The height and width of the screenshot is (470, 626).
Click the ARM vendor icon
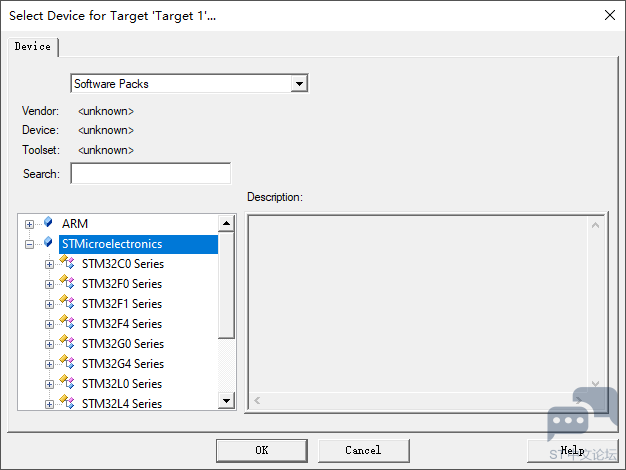(x=48, y=222)
